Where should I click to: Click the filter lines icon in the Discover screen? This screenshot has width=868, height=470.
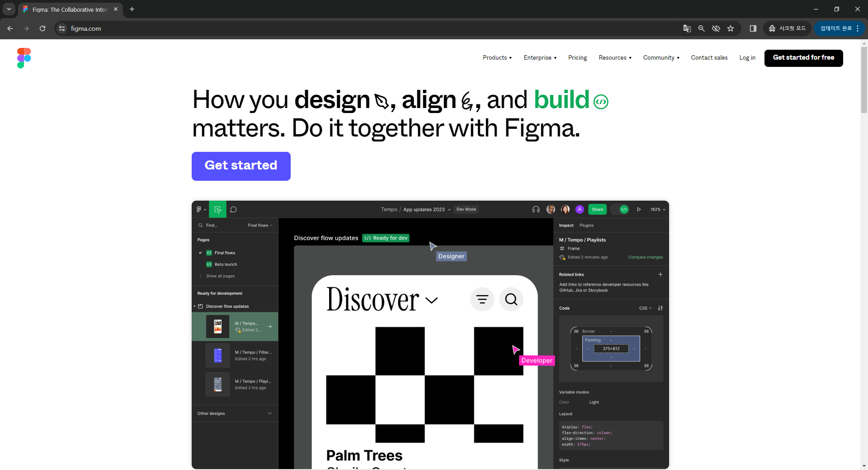coord(482,299)
